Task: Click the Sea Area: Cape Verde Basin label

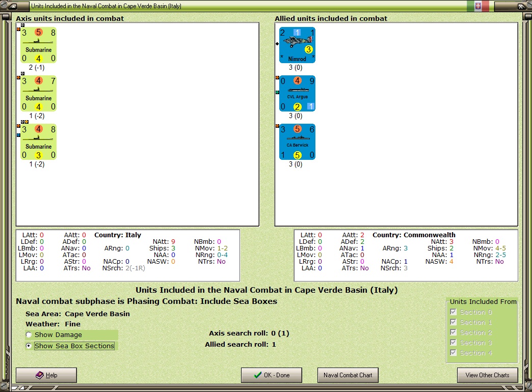Action: pyautogui.click(x=77, y=314)
